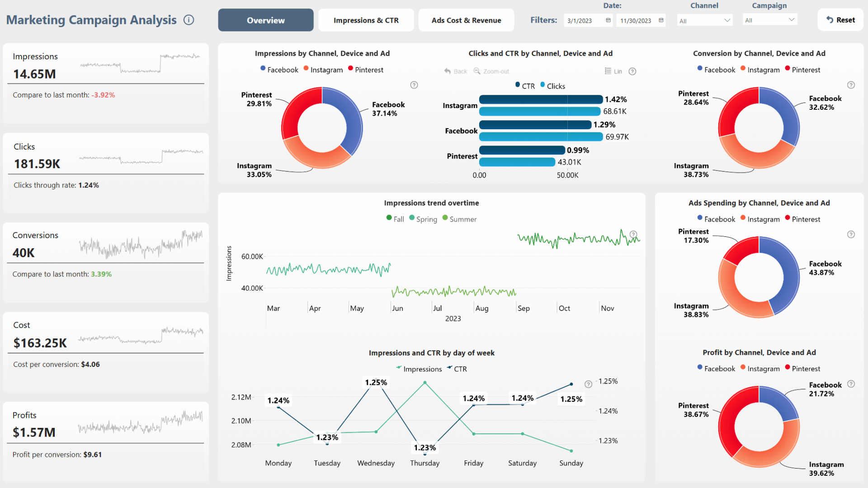Screen dimensions: 868x488
Task: Click the Pinterest red legend dot on Profit chart
Action: point(788,368)
